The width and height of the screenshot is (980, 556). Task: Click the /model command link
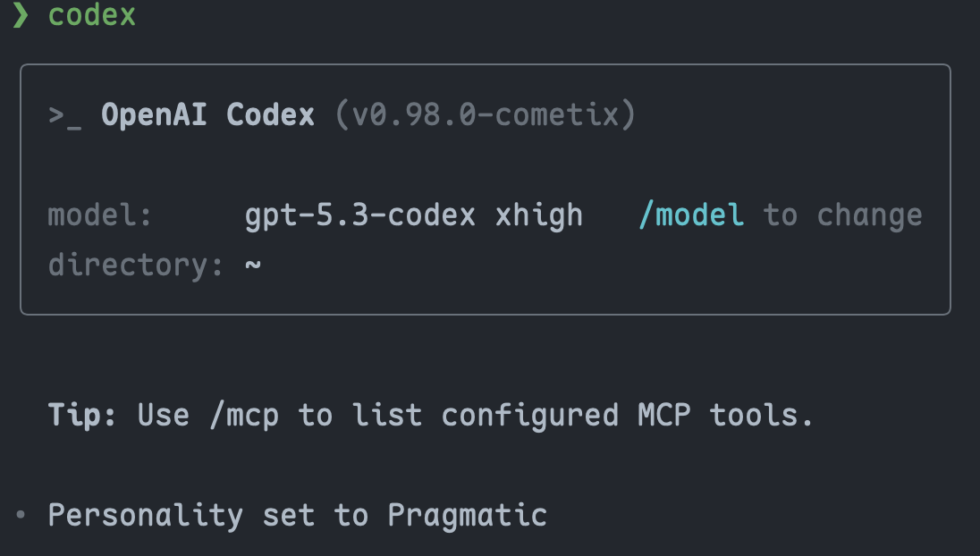pos(691,215)
